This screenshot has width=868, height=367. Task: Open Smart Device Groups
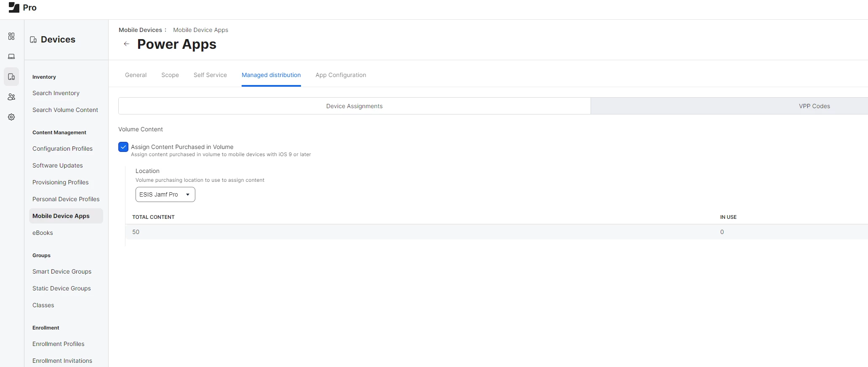62,271
